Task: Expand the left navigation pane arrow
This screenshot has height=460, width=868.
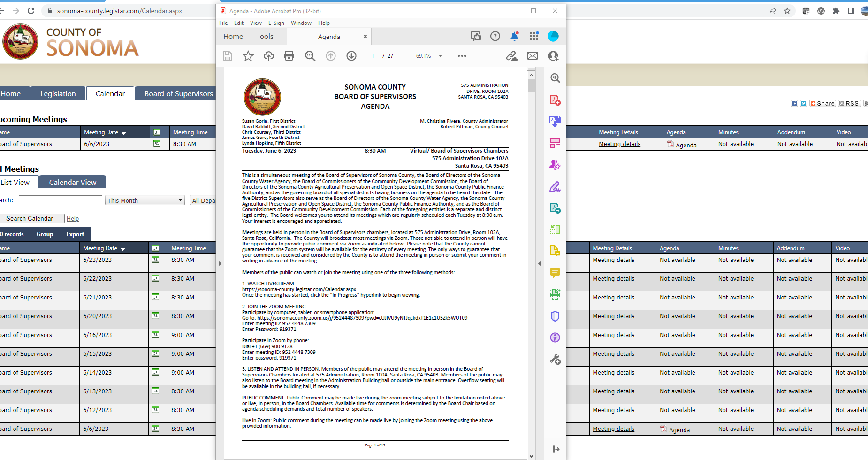Action: (x=220, y=263)
